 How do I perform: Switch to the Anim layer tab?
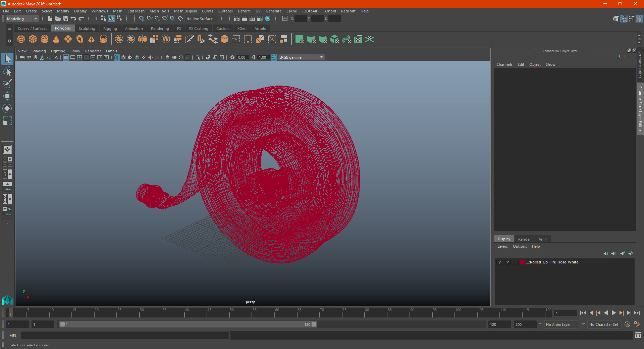[x=543, y=239]
